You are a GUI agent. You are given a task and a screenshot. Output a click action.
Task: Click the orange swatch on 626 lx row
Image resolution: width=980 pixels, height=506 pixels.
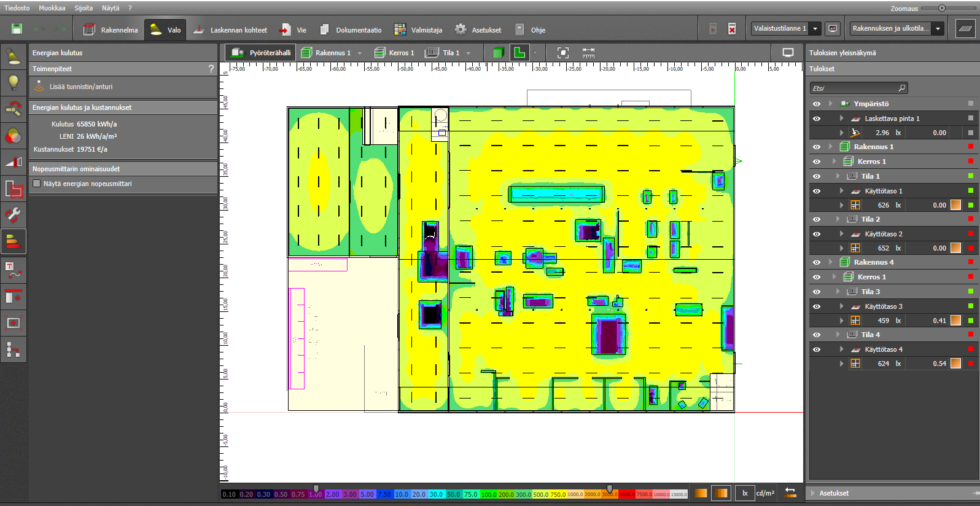pyautogui.click(x=955, y=205)
